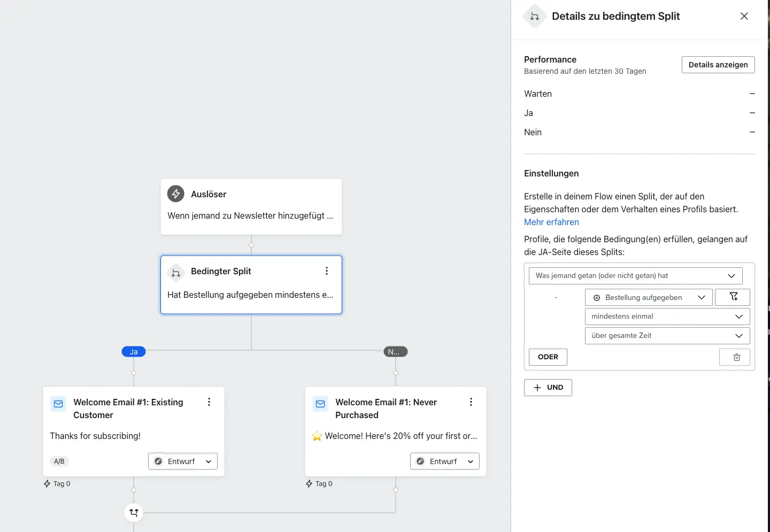Open the three-dot menu on Never Purchased email
This screenshot has width=770, height=532.
471,402
